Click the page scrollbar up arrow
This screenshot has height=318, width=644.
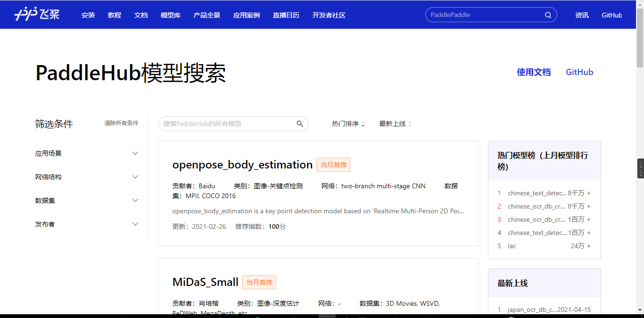[x=640, y=4]
